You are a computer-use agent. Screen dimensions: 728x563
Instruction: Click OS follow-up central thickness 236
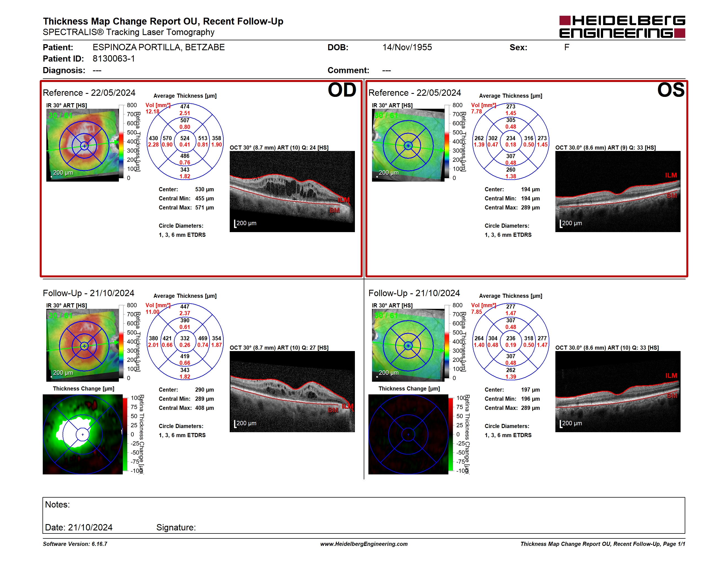(511, 338)
